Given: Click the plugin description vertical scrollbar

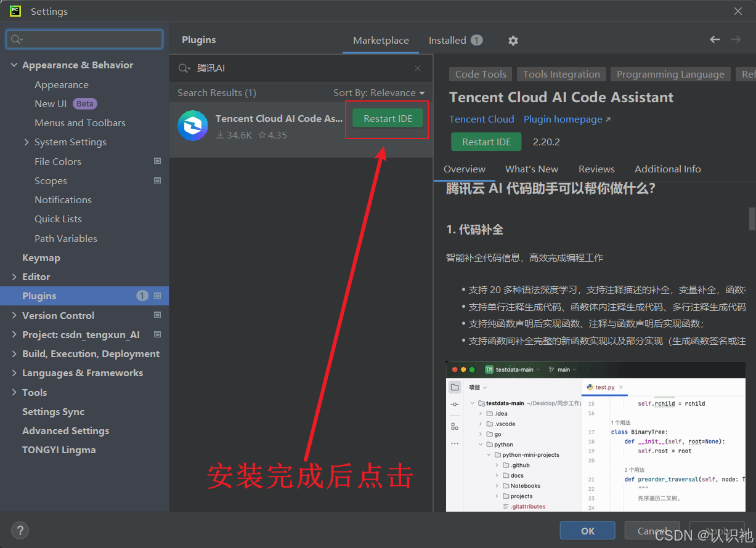Looking at the screenshot, I should click(x=752, y=219).
